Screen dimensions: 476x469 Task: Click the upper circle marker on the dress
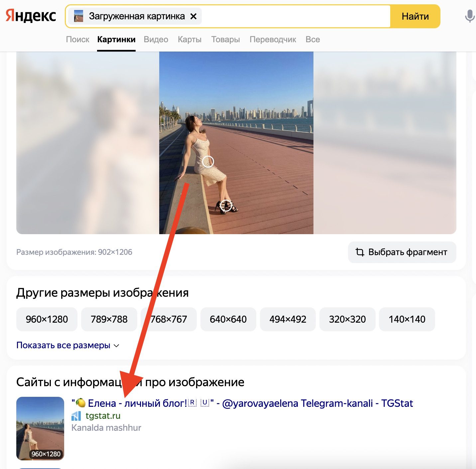(x=208, y=162)
